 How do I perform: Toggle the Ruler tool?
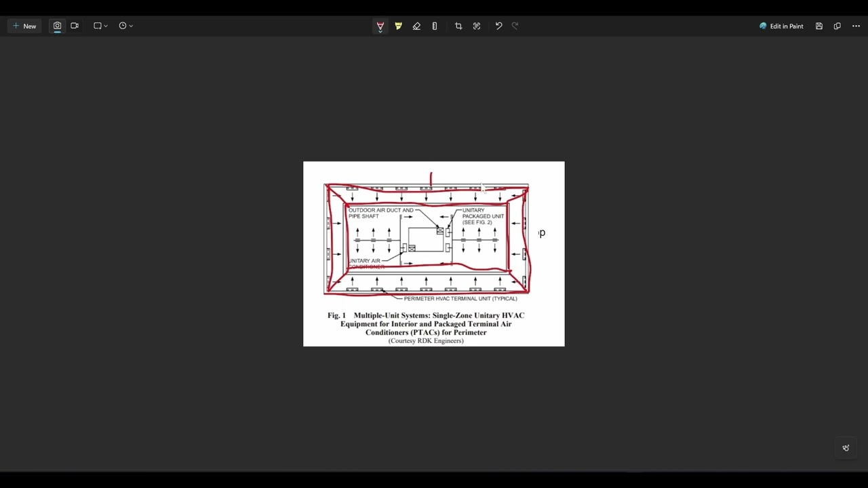click(435, 26)
